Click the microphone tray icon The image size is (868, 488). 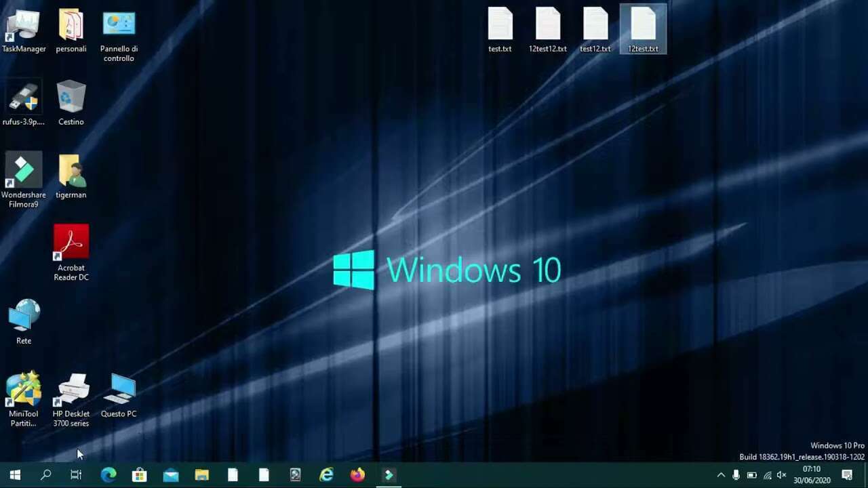coord(736,475)
